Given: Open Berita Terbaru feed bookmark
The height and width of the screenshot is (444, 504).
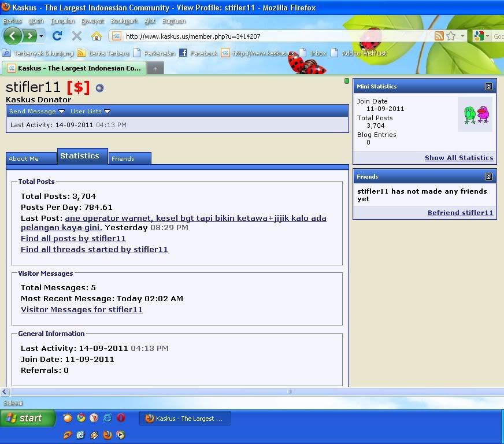Looking at the screenshot, I should point(103,53).
